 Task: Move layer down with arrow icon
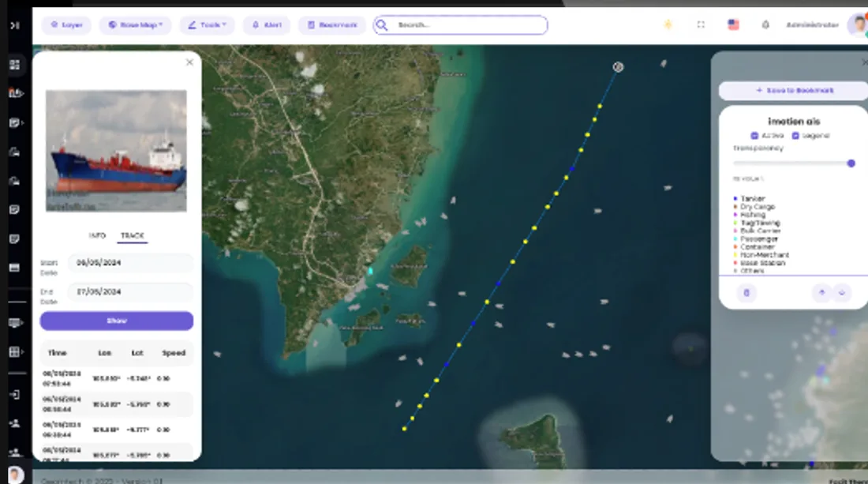(x=842, y=292)
